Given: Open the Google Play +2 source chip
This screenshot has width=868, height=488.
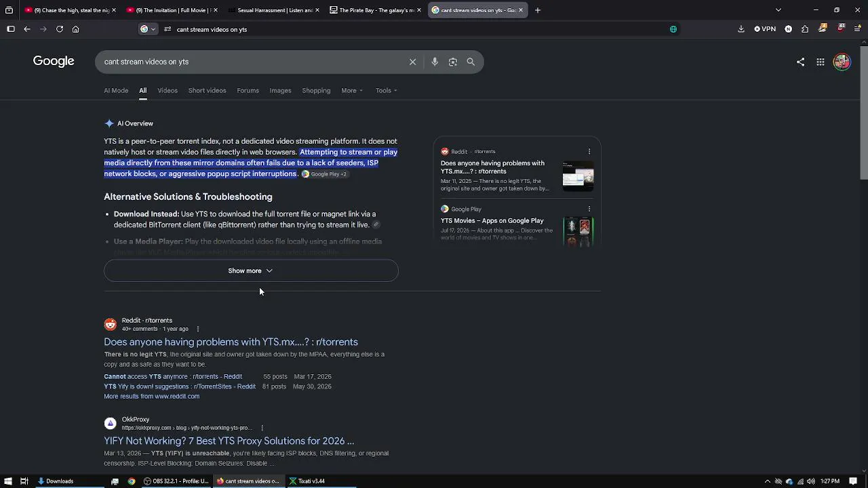Looking at the screenshot, I should coord(324,174).
